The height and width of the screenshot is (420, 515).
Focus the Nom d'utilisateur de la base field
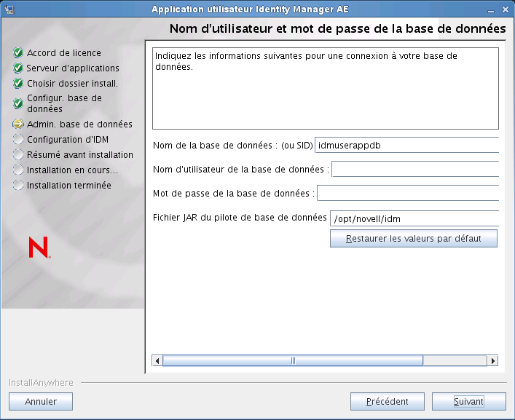point(415,169)
